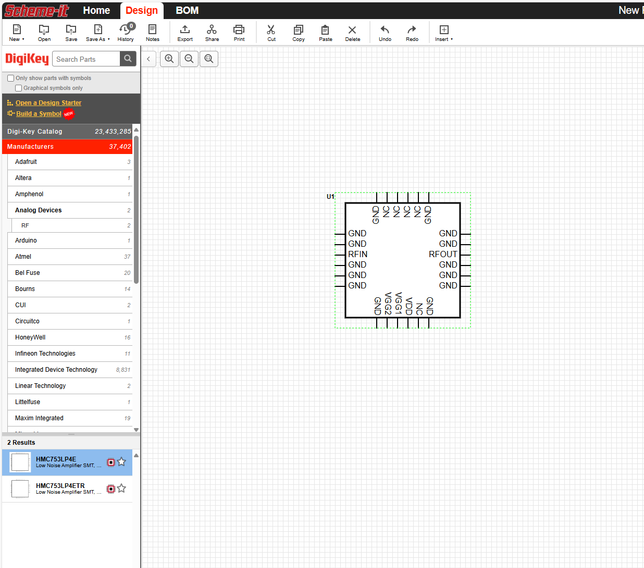The height and width of the screenshot is (568, 644).
Task: Click the Build a Symbol link
Action: pyautogui.click(x=38, y=114)
